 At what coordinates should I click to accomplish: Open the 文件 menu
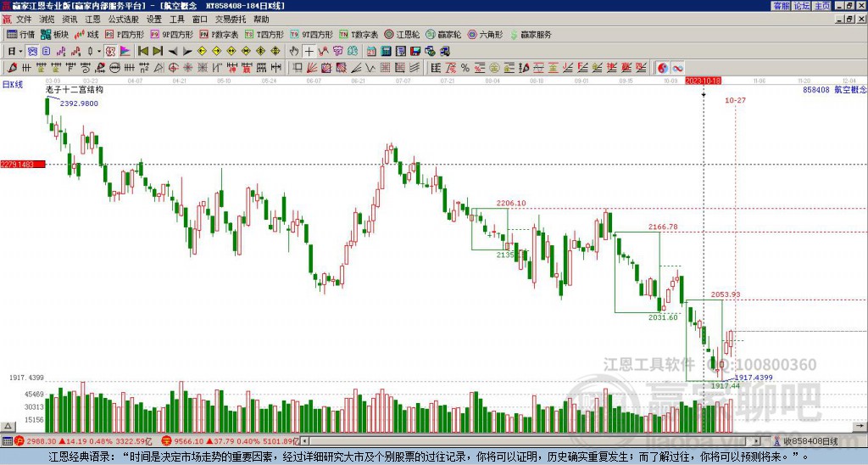pyautogui.click(x=24, y=20)
